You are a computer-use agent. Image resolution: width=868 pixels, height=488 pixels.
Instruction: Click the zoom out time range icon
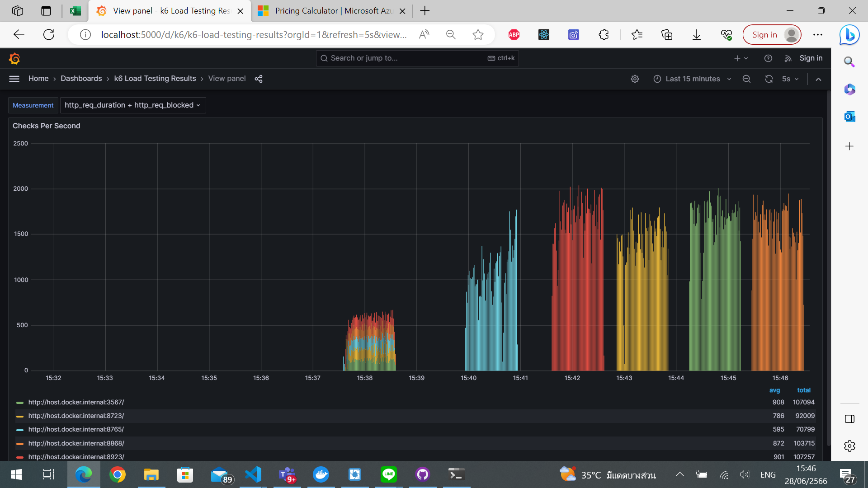(x=746, y=79)
